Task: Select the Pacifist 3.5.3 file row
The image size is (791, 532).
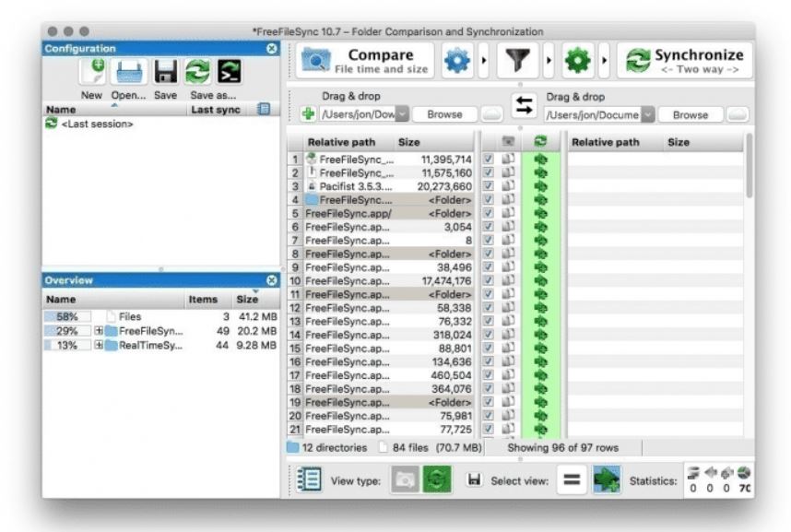Action: [388, 186]
